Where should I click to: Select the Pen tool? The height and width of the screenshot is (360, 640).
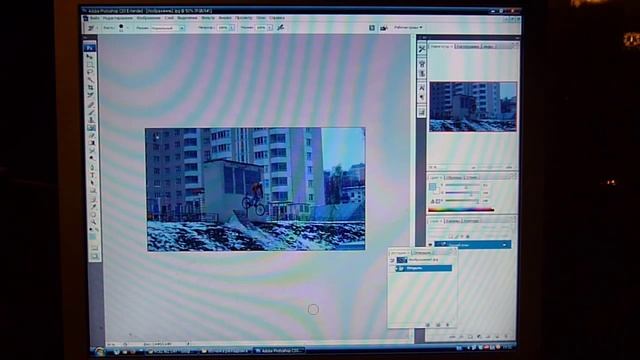[x=92, y=167]
